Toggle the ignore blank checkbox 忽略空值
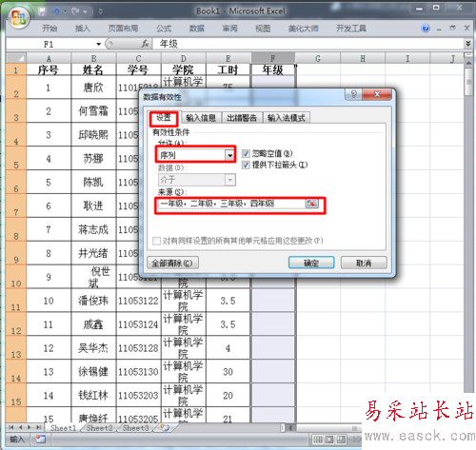Image resolution: width=476 pixels, height=450 pixels. click(x=246, y=154)
